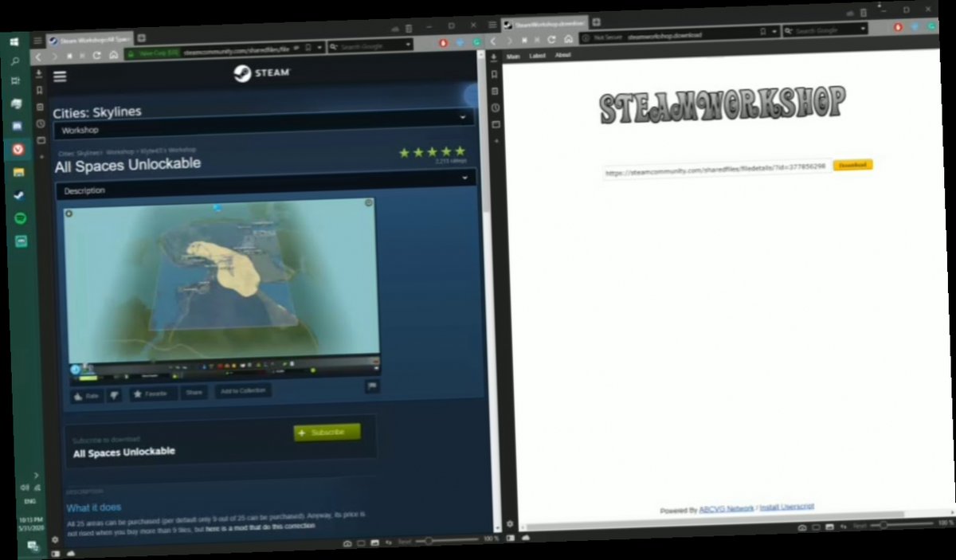Open the Install Userscript link
956x560 pixels.
coord(786,507)
